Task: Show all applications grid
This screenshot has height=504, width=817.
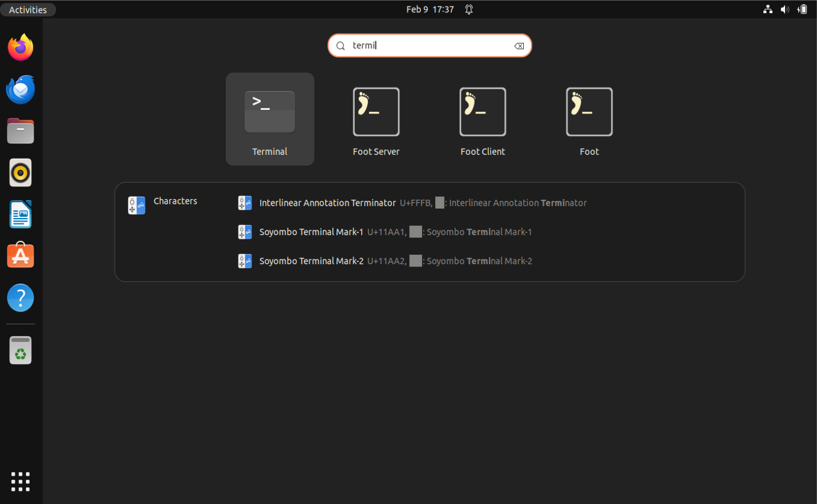Action: (21, 482)
